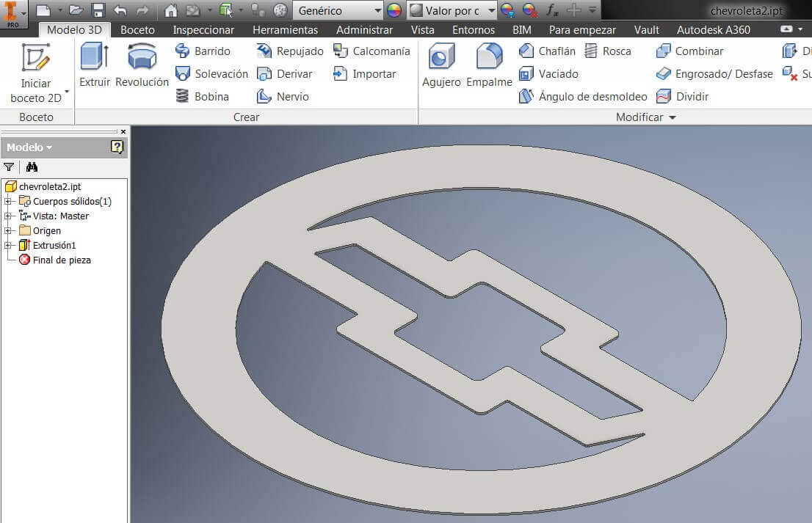
Task: Open the Vault tab
Action: click(646, 30)
